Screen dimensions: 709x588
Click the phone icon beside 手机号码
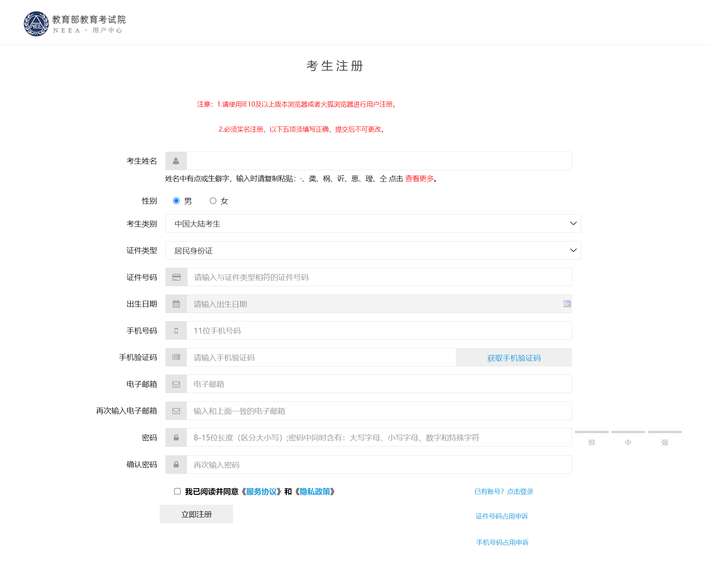[x=176, y=331]
